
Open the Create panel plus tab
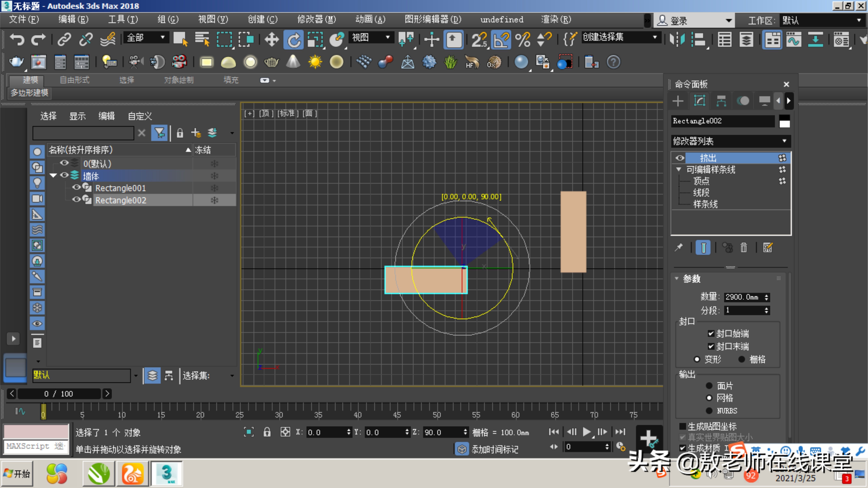pyautogui.click(x=678, y=101)
